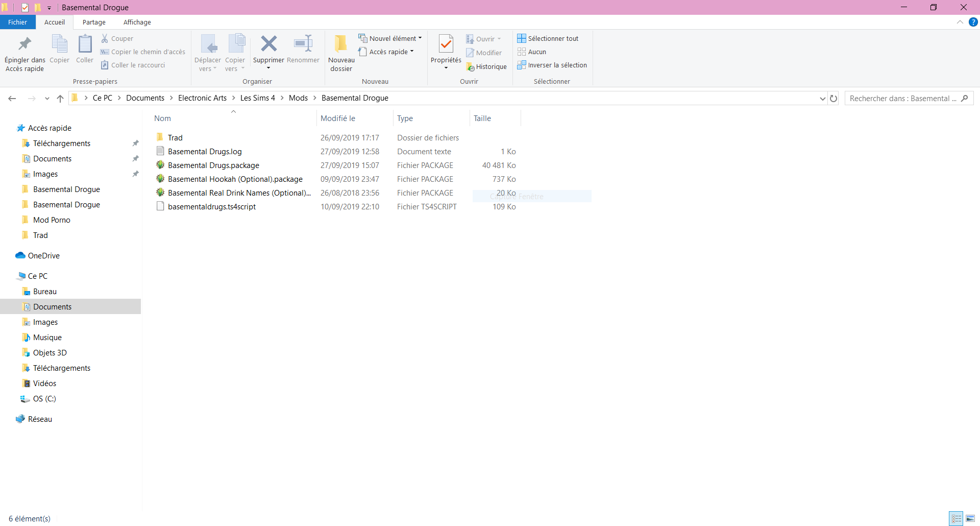This screenshot has height=526, width=980.
Task: Open the Fichier menu
Action: tap(17, 22)
